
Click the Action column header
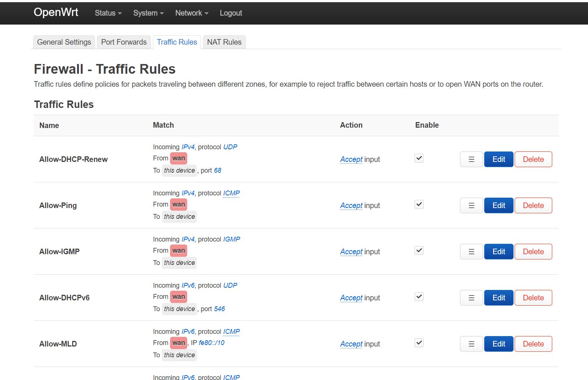pos(351,125)
